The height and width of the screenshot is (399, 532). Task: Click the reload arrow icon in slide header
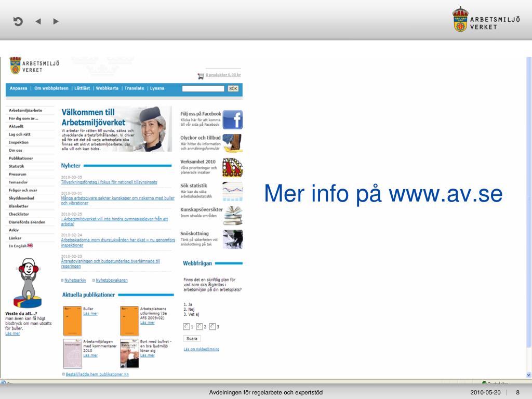[18, 21]
